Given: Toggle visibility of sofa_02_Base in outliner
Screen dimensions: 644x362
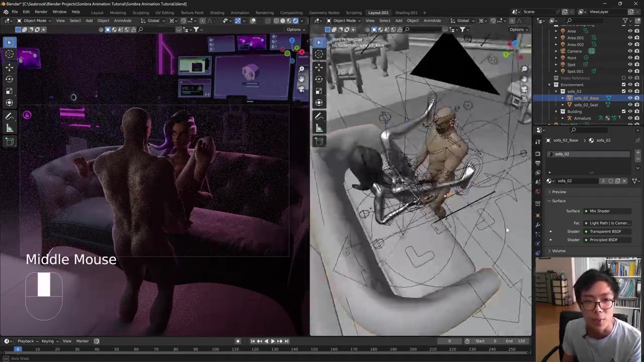Looking at the screenshot, I should pos(630,98).
